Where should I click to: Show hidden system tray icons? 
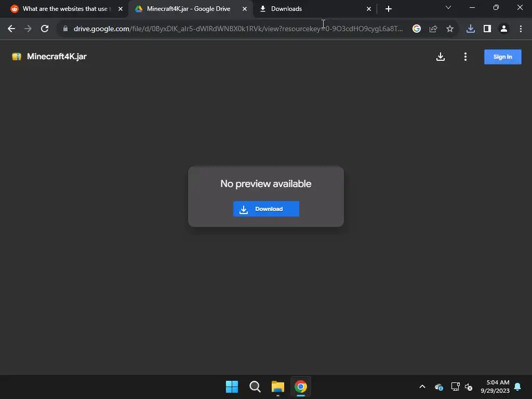[422, 387]
